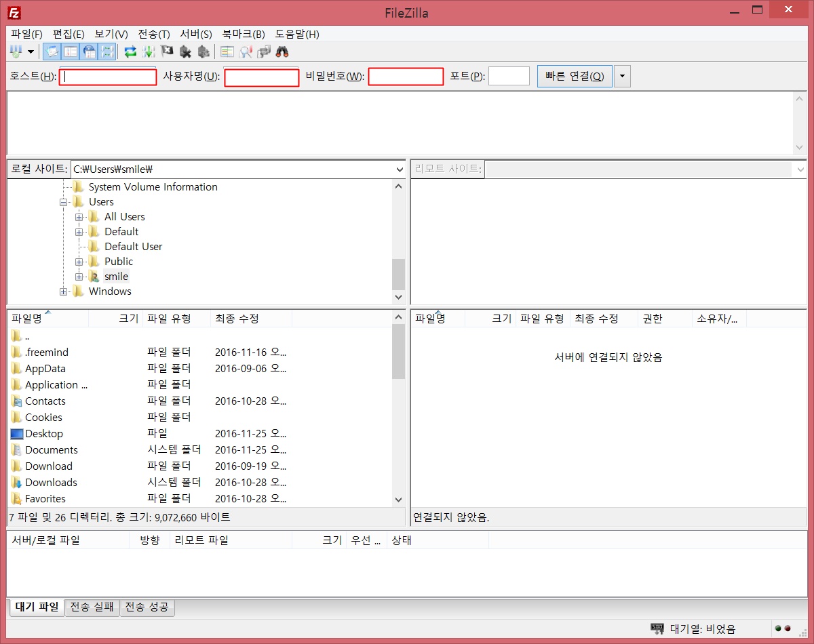814x644 pixels.
Task: Open the Site Manager dropdown arrow
Action: tap(31, 52)
